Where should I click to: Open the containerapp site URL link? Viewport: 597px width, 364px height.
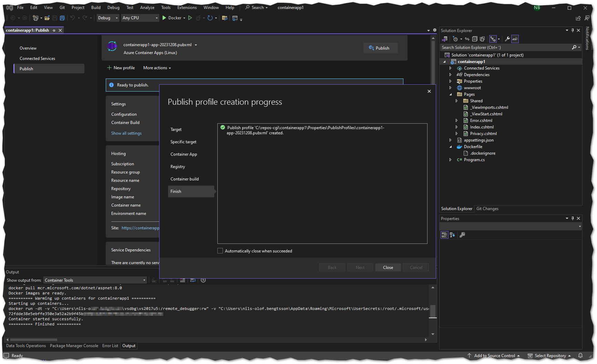click(x=140, y=228)
